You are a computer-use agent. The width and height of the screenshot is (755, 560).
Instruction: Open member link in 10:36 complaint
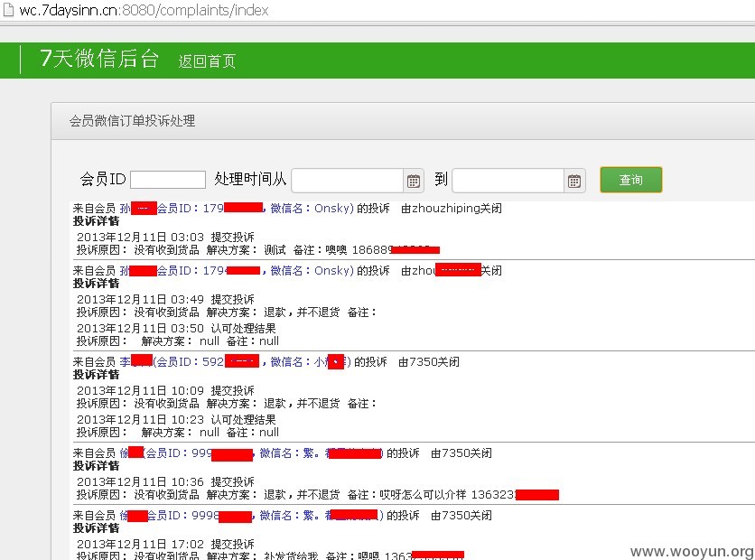[251, 453]
